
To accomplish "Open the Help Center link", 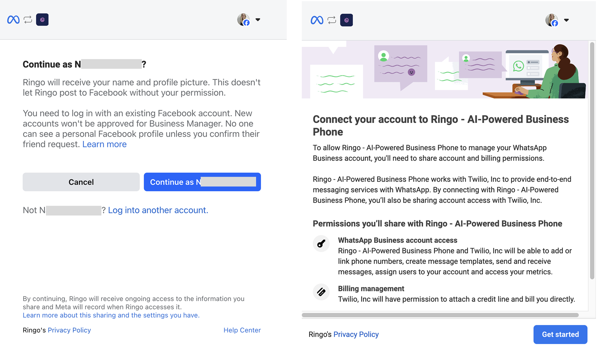I will (242, 330).
